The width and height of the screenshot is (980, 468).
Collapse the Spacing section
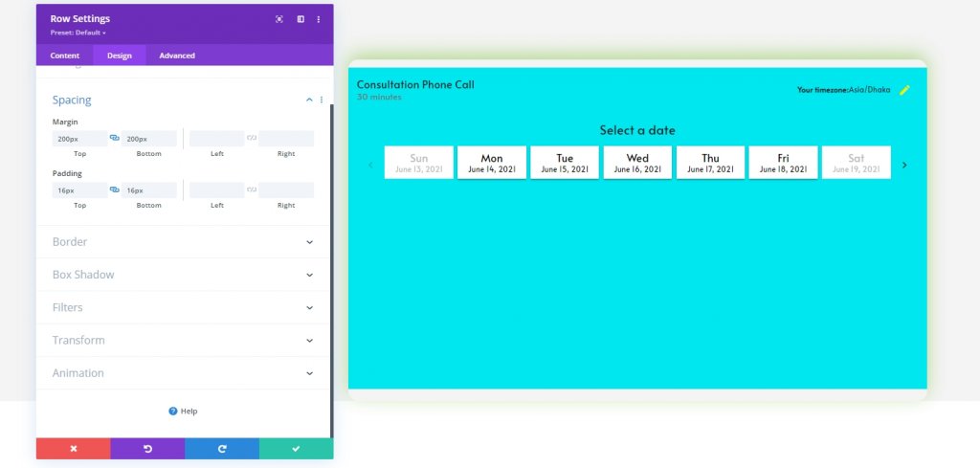click(x=309, y=100)
